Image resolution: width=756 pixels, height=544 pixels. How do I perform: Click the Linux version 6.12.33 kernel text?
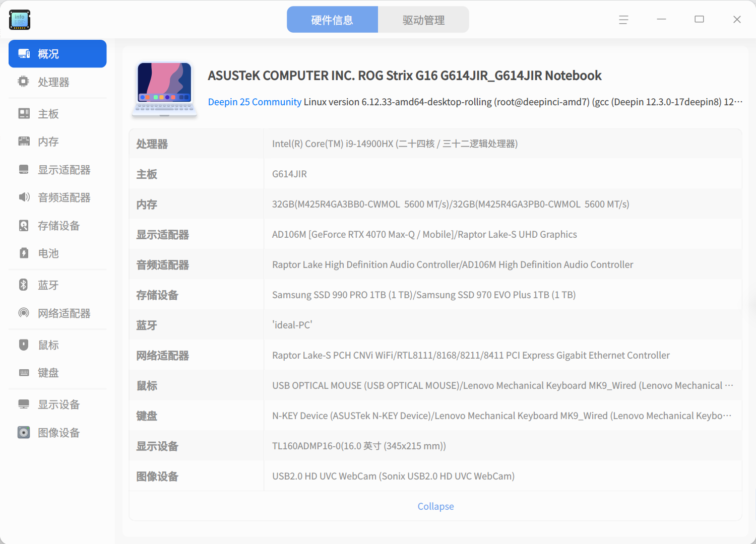[x=523, y=102]
